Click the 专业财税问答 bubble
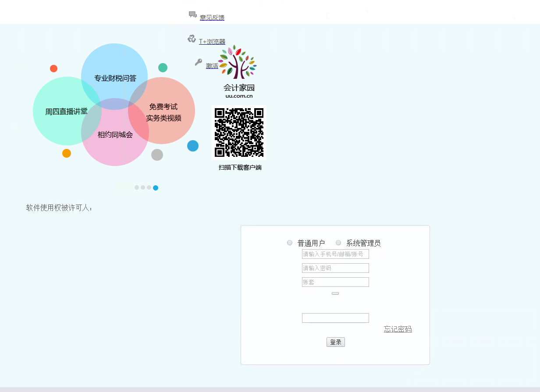 point(115,77)
